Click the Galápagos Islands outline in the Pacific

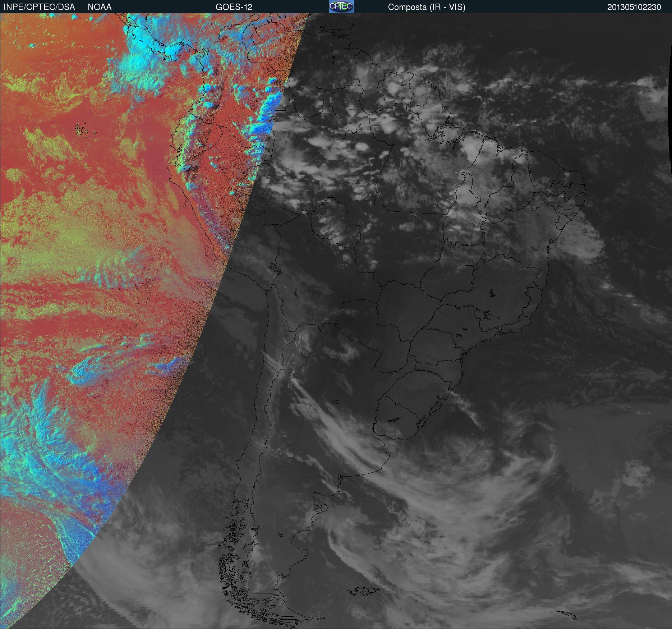click(84, 130)
